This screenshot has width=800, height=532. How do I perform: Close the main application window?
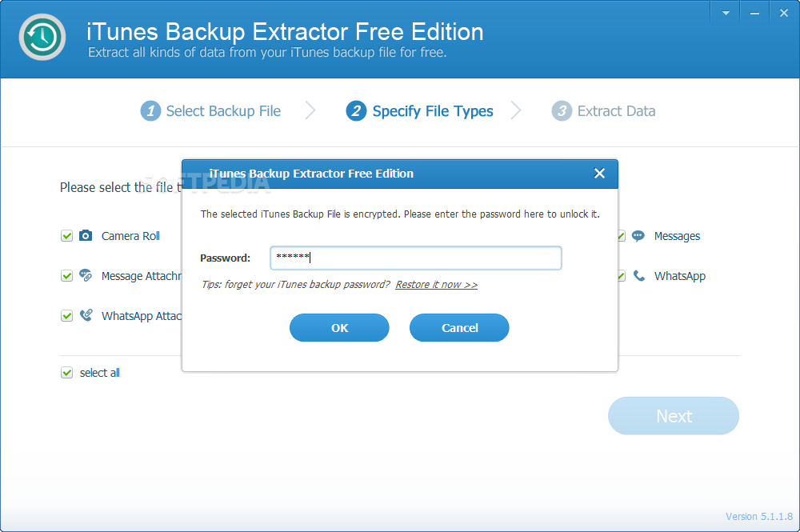[784, 14]
